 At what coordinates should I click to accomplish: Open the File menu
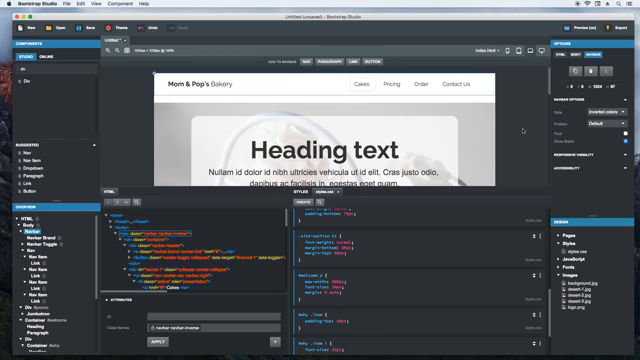coord(67,4)
